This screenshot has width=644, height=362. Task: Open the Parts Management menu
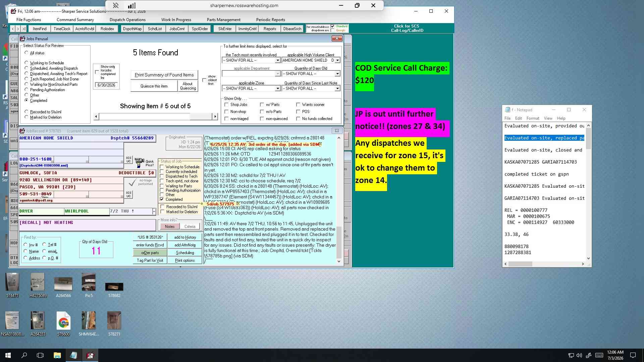click(x=223, y=20)
